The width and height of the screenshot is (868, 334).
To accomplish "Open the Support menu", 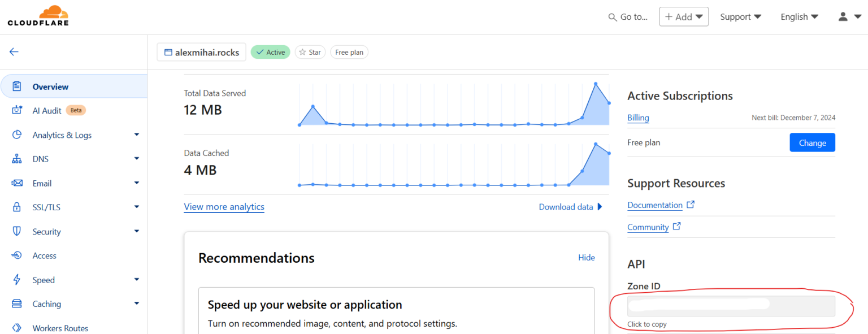I will click(740, 16).
